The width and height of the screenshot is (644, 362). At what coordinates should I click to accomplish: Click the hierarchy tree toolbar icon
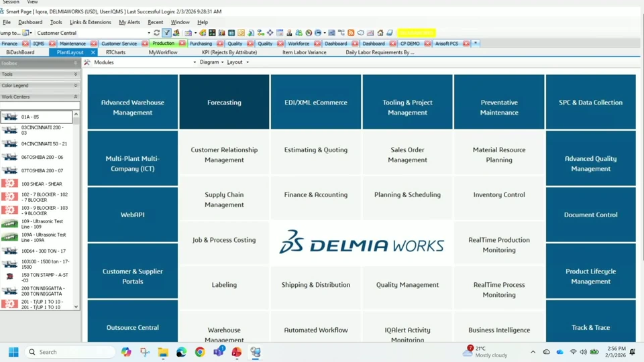(x=341, y=33)
